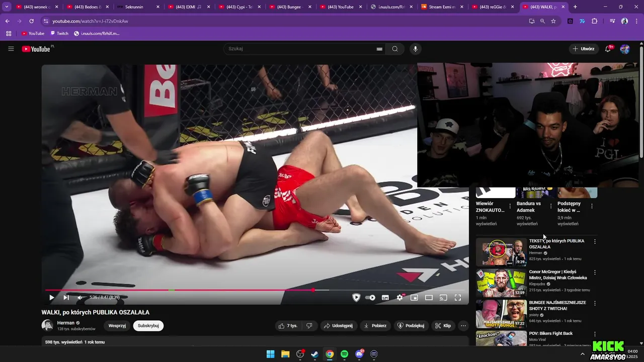The width and height of the screenshot is (644, 362).
Task: Open options for POV: Bikers Fight Back
Action: tap(595, 334)
